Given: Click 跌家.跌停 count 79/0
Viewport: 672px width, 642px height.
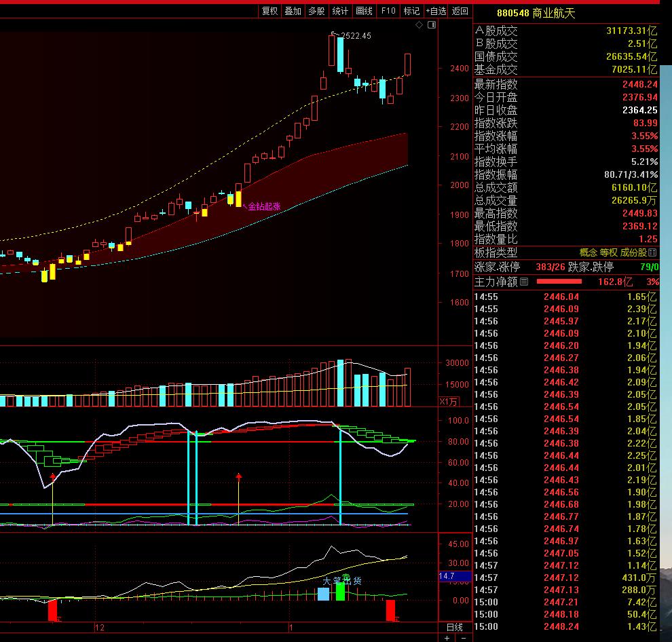Looking at the screenshot, I should 650,267.
